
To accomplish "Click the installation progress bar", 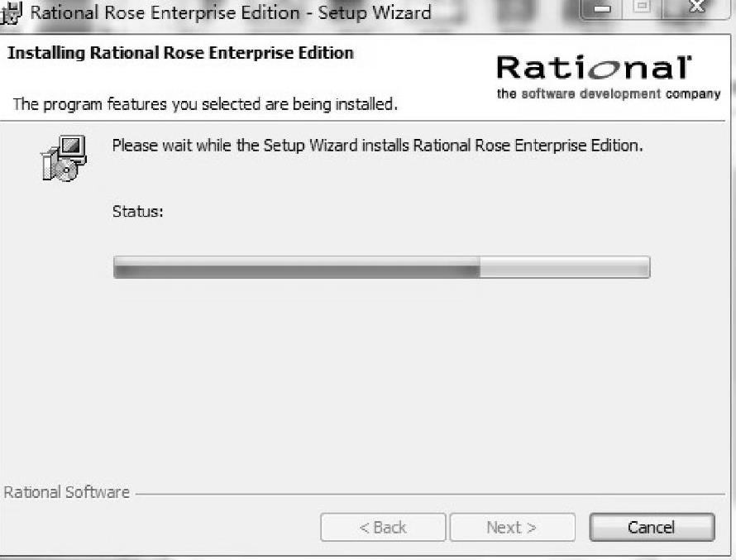I will (381, 267).
